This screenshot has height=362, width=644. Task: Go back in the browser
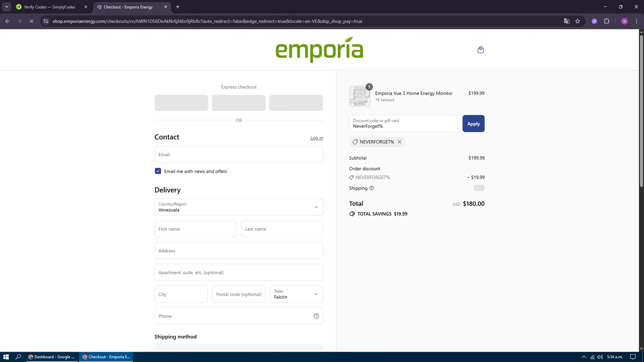pyautogui.click(x=7, y=21)
